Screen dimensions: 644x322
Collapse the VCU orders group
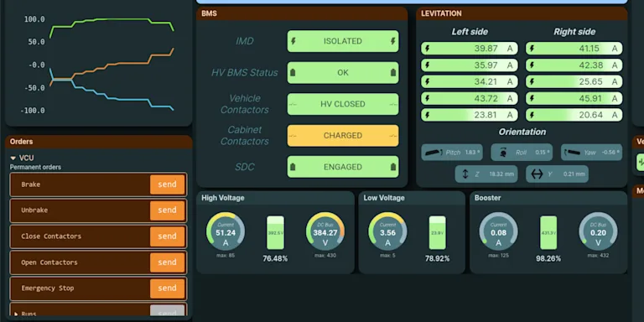(x=13, y=158)
